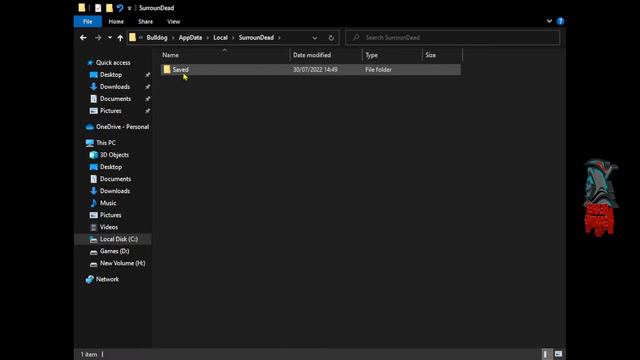Click the File folder type cell
Screen dimensions: 640x360
(x=378, y=70)
